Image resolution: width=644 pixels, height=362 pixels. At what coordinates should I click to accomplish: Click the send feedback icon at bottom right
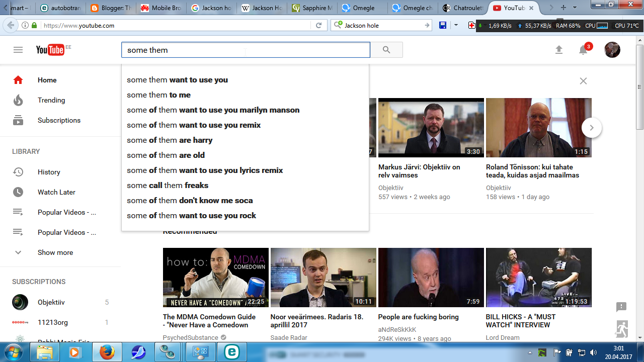621,307
